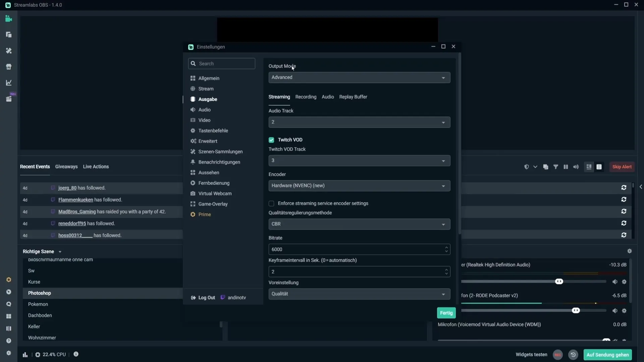The height and width of the screenshot is (362, 644).
Task: Open the Dashboard analytics chart icon
Action: click(9, 83)
